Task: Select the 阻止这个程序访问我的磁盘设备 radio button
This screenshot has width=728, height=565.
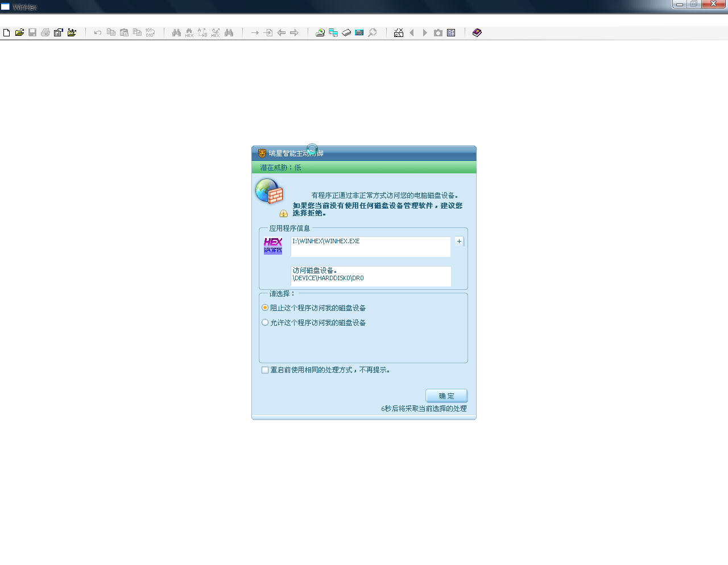Action: 265,308
